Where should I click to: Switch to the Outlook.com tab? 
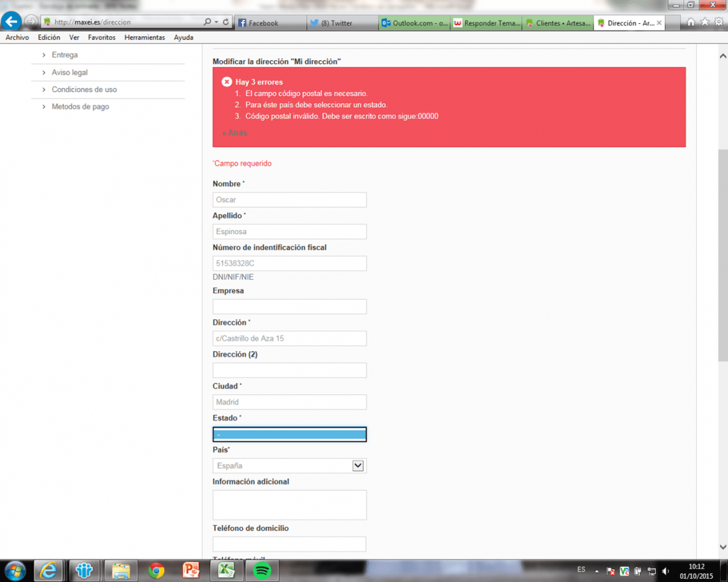(x=414, y=22)
